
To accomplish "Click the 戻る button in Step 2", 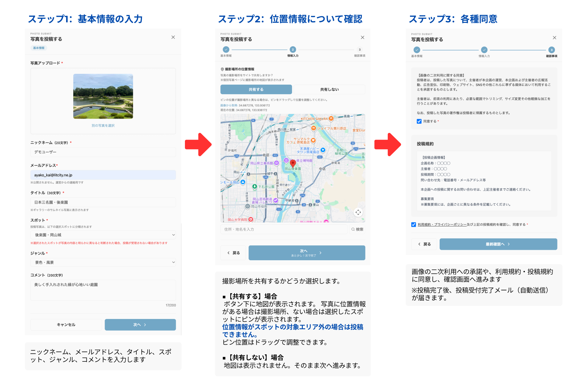I will [233, 253].
